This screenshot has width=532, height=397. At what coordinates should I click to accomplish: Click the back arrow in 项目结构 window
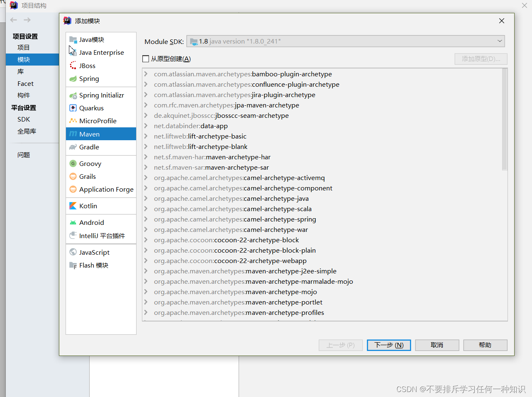click(x=14, y=20)
